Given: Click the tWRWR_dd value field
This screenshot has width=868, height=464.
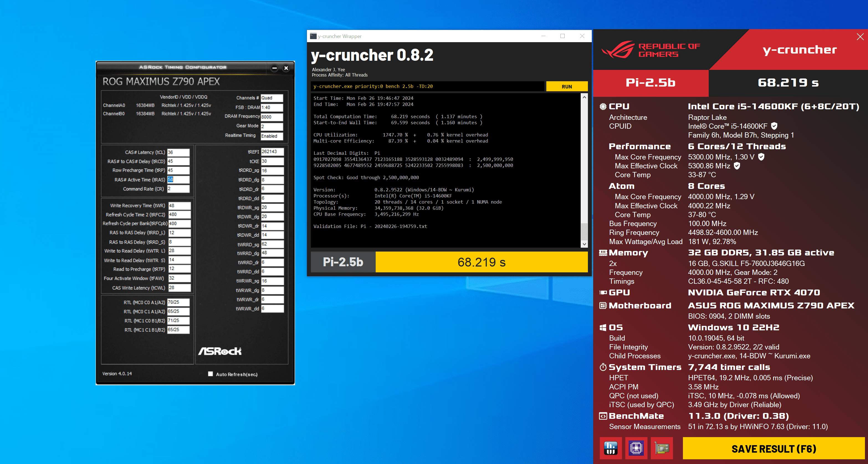Looking at the screenshot, I should [x=272, y=308].
